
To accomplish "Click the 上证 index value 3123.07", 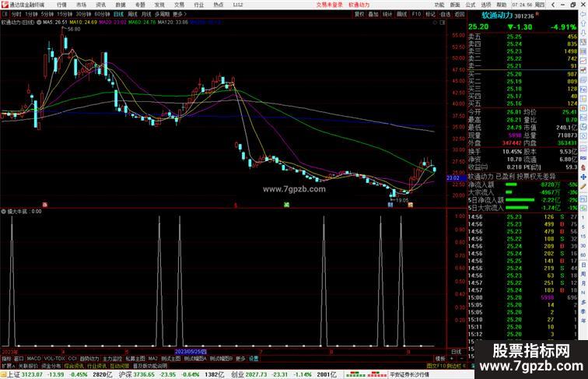I will (32, 374).
